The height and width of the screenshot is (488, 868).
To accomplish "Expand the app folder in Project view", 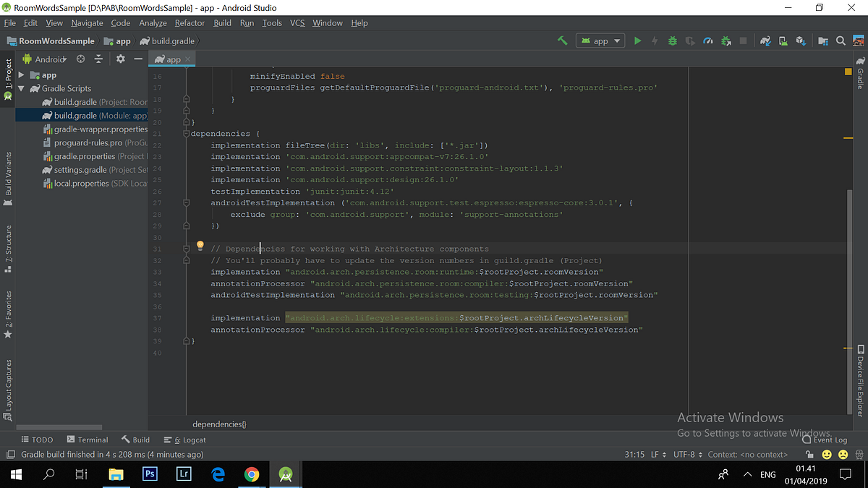I will click(21, 74).
